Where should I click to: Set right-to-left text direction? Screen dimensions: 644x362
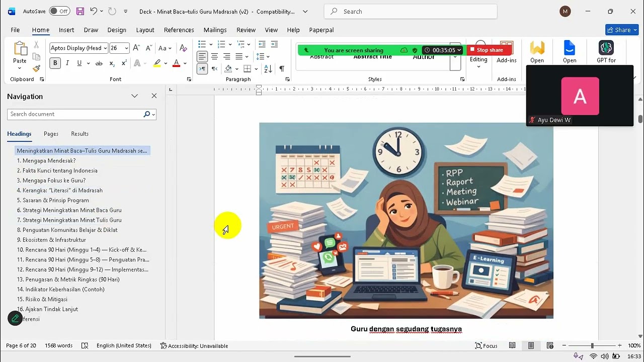pos(214,69)
